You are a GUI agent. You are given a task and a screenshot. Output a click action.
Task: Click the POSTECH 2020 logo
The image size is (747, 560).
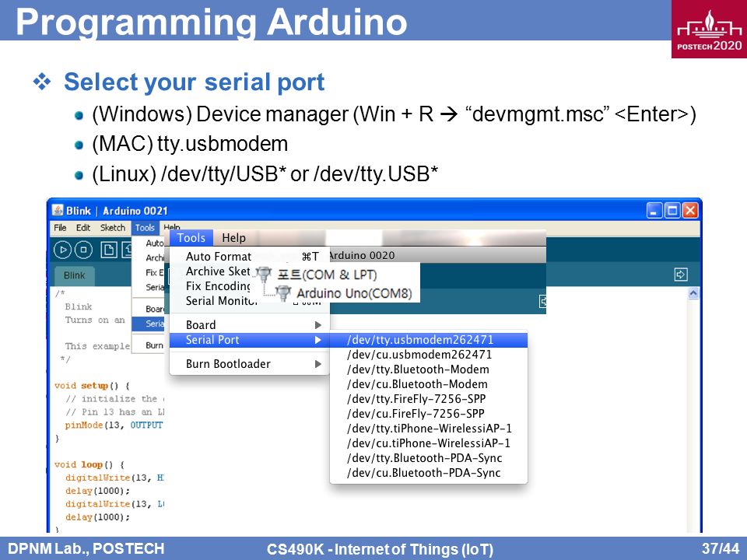tap(710, 30)
